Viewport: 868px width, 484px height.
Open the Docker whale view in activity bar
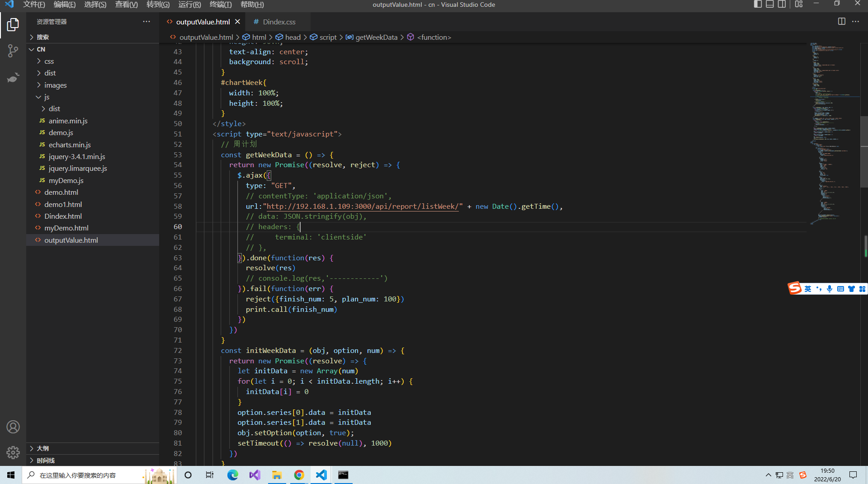tap(13, 78)
